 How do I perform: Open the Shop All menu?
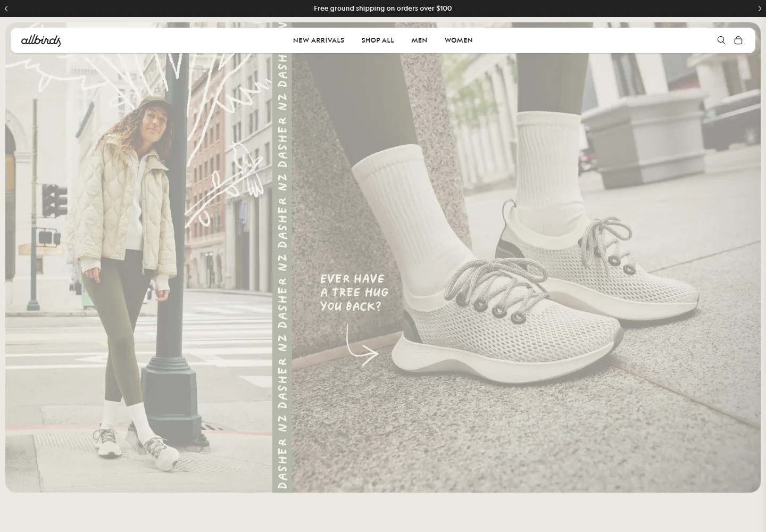point(378,40)
